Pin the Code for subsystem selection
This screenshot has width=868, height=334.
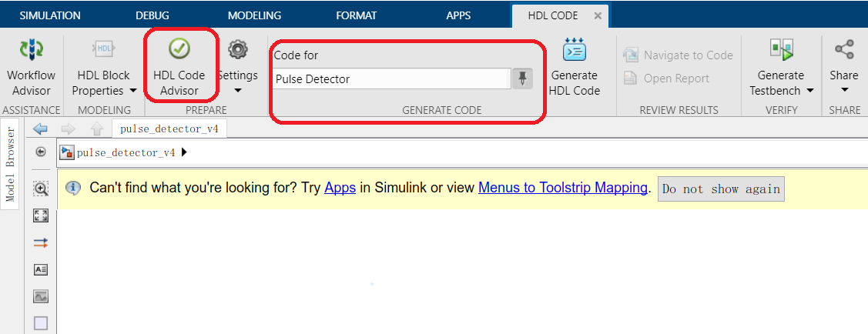click(x=522, y=79)
